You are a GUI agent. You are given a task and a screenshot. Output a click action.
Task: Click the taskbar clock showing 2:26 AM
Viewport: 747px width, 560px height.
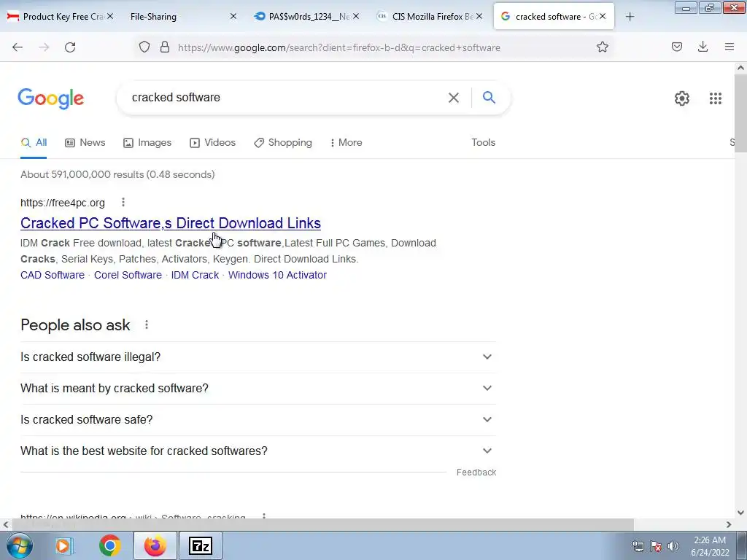coord(710,545)
